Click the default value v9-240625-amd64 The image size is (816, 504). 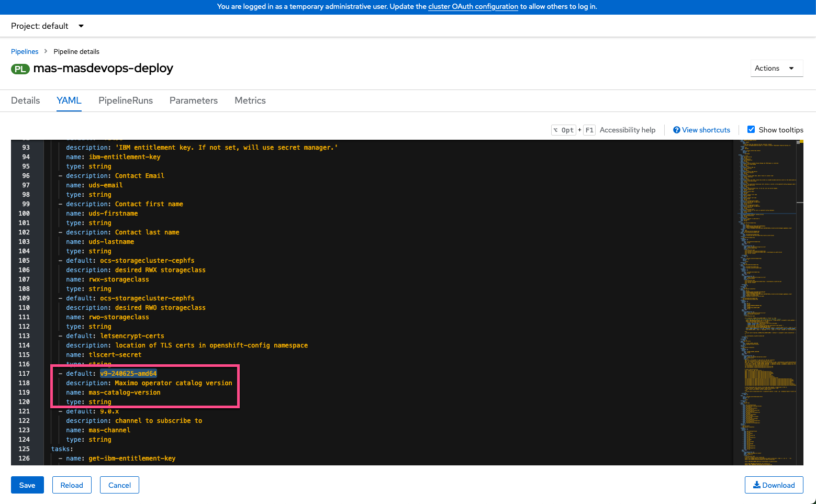[x=128, y=374]
